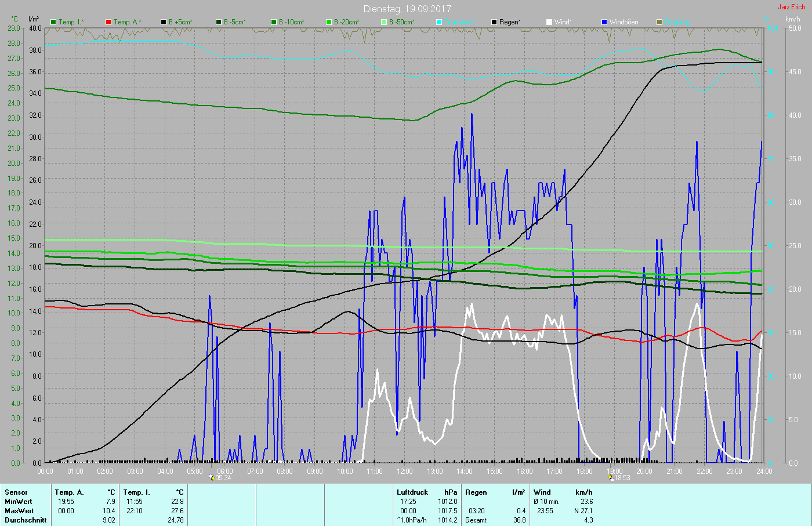Click the red Temp. A. legend swatch

(108, 22)
